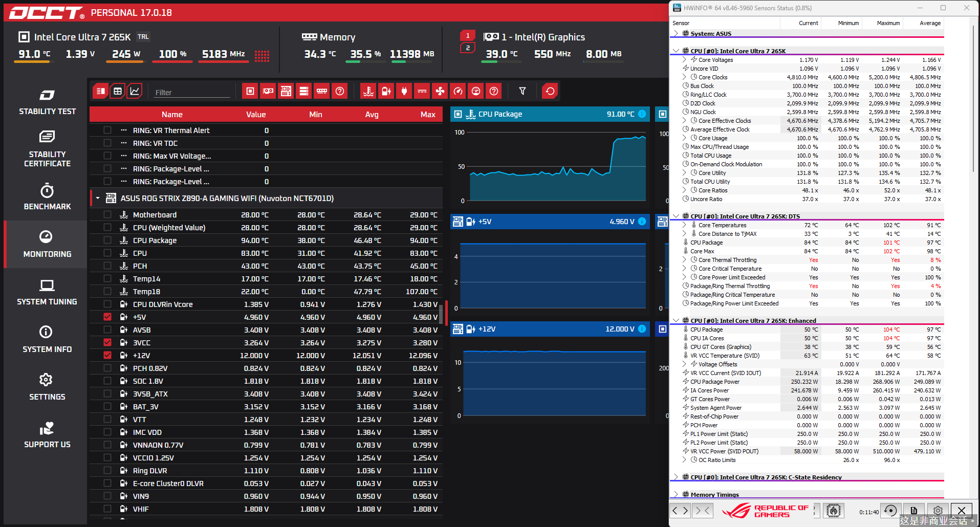This screenshot has width=980, height=527.
Task: Open the Benchmark section
Action: (47, 197)
